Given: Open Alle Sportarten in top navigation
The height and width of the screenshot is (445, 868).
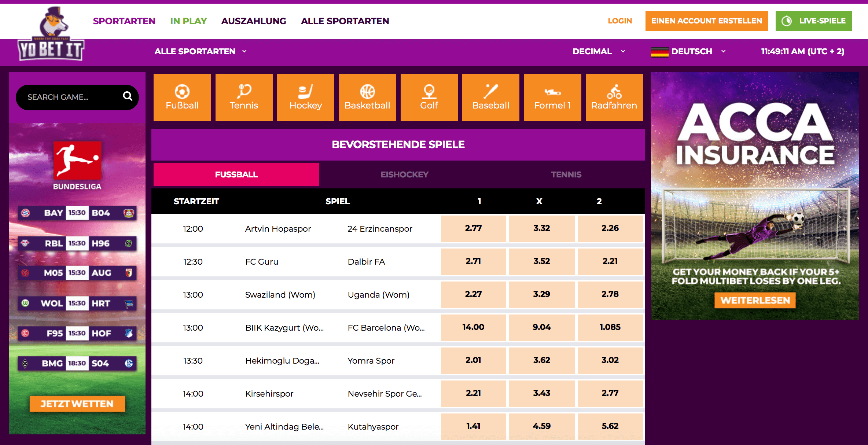Looking at the screenshot, I should [x=345, y=21].
